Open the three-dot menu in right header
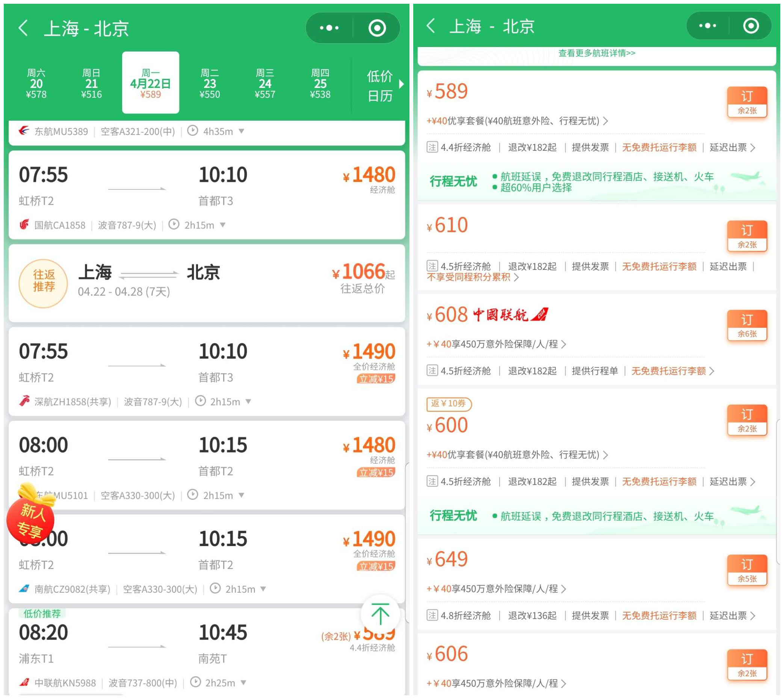The image size is (784, 699). coord(707,26)
